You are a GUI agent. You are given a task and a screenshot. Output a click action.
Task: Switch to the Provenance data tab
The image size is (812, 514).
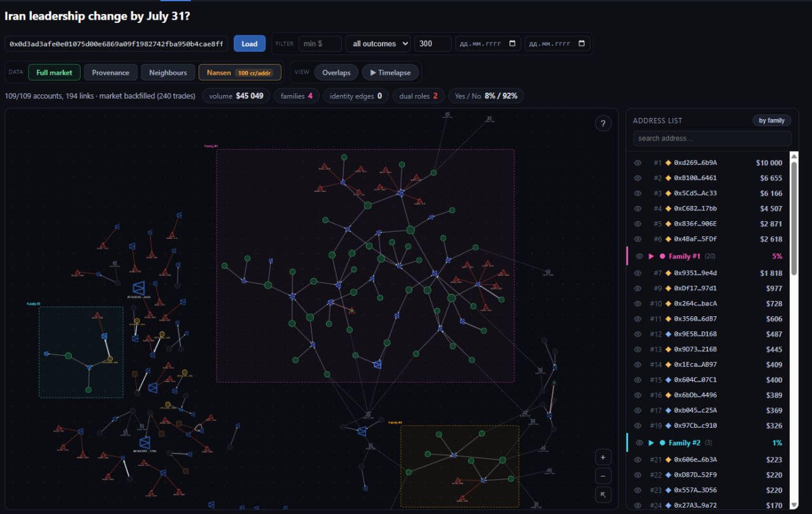pyautogui.click(x=110, y=72)
